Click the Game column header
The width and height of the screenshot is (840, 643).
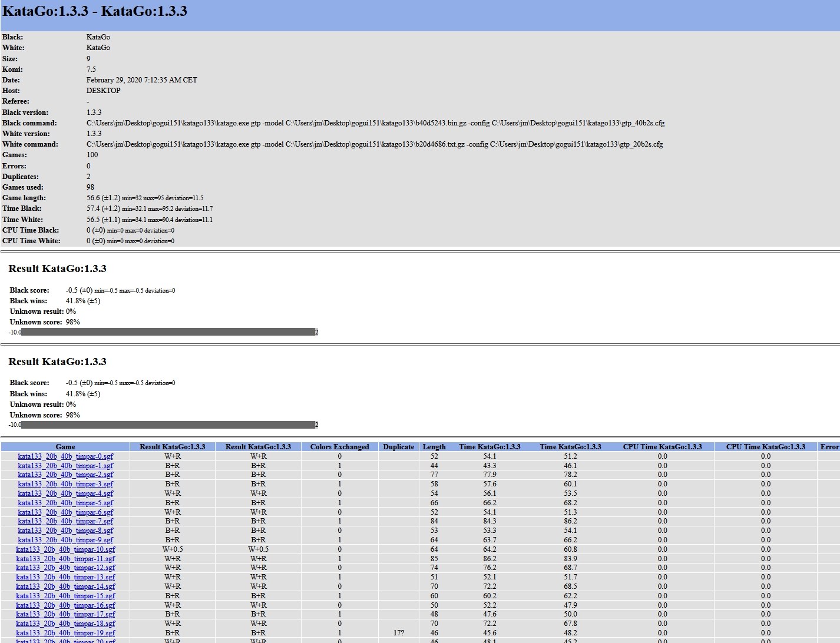tap(65, 447)
